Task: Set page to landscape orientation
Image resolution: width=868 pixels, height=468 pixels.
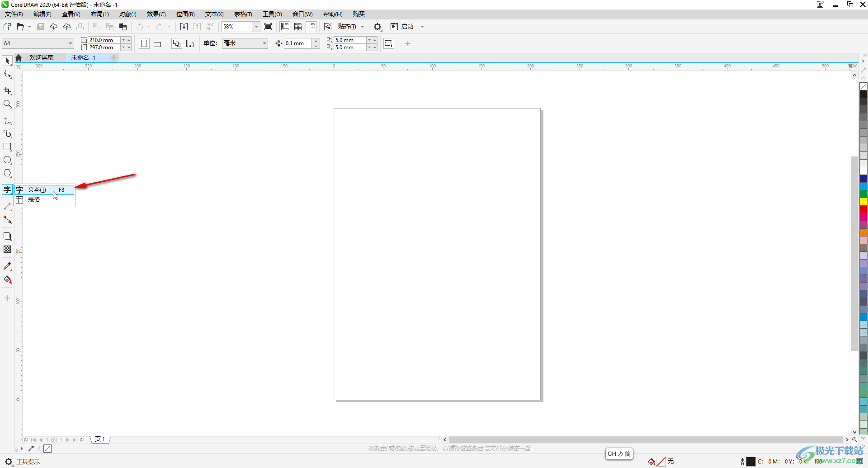Action: [x=157, y=43]
